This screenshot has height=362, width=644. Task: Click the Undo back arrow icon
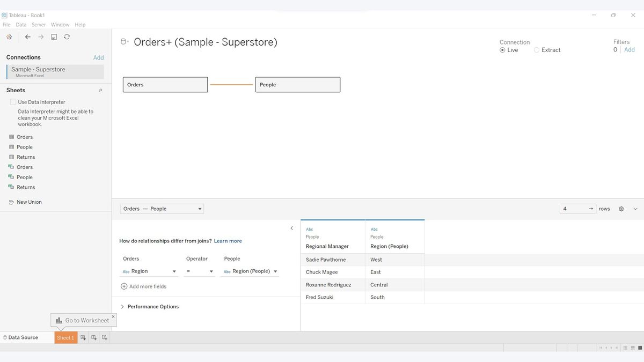(x=27, y=36)
